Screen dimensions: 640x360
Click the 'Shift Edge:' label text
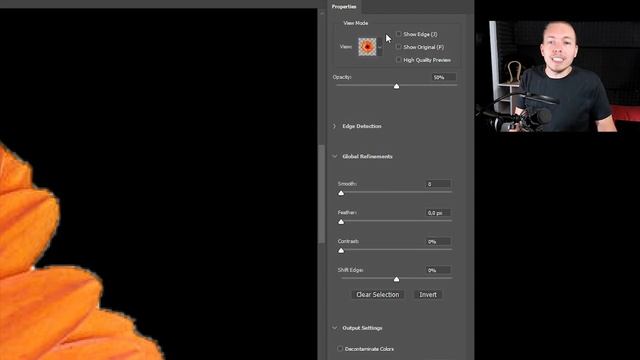(x=350, y=270)
